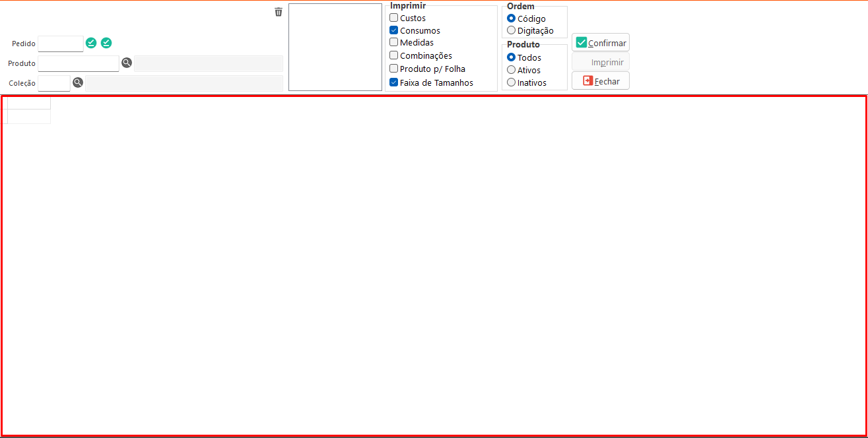The width and height of the screenshot is (868, 438).
Task: Click first green check icon beside Pedido
Action: (91, 43)
